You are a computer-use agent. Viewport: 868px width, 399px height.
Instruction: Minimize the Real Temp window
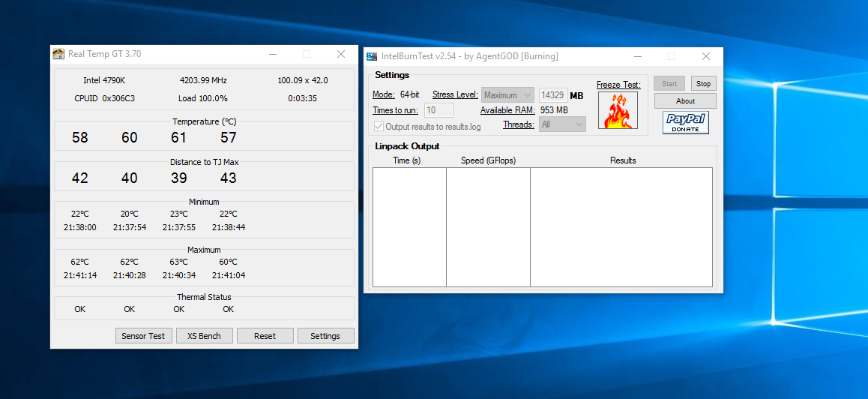pyautogui.click(x=273, y=54)
